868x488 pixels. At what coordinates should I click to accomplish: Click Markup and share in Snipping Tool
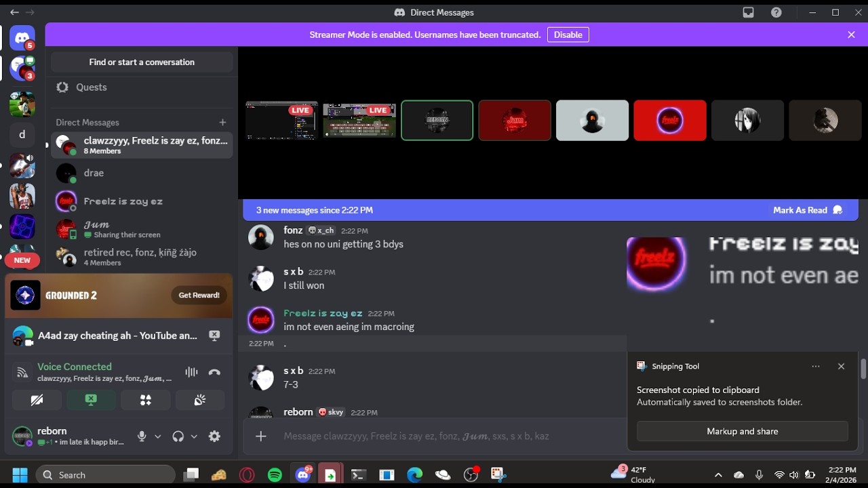[x=743, y=431]
